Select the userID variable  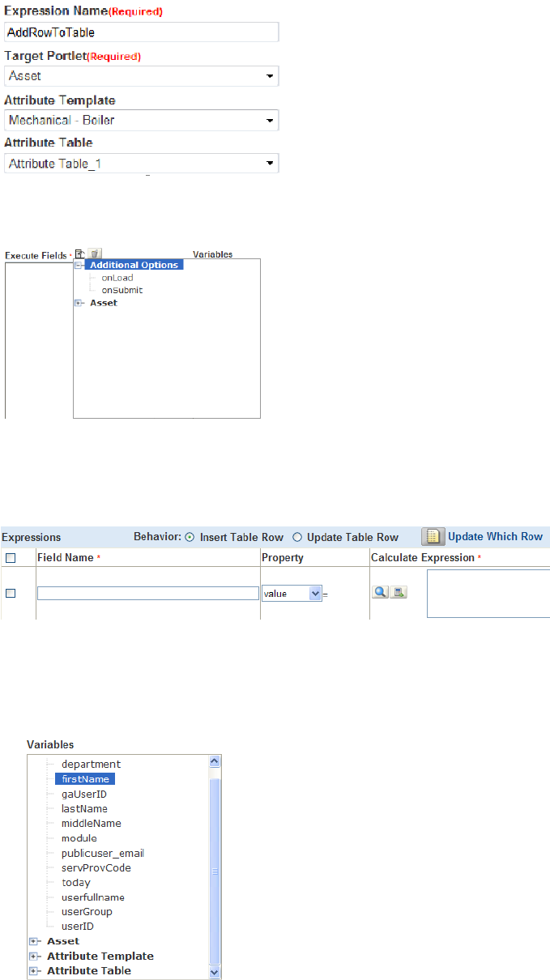point(78,927)
